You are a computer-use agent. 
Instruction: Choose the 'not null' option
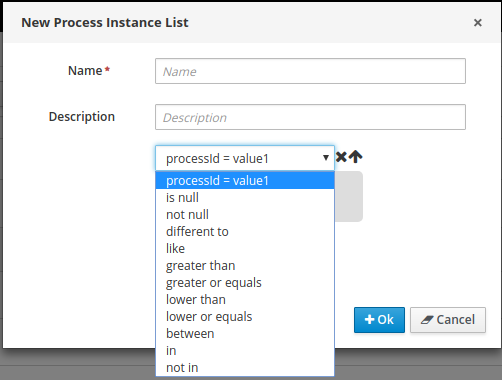pos(245,215)
